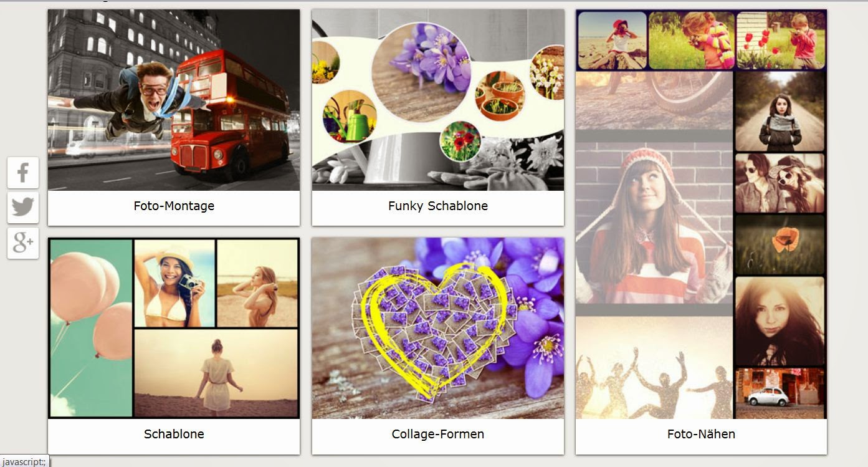
Task: Click the Funky Schablone label
Action: point(438,206)
